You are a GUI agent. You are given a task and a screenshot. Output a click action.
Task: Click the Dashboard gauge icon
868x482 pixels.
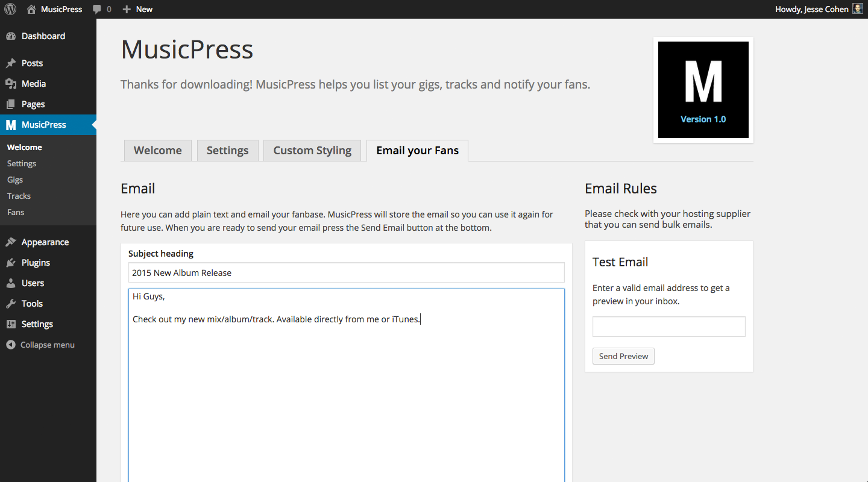pyautogui.click(x=11, y=36)
